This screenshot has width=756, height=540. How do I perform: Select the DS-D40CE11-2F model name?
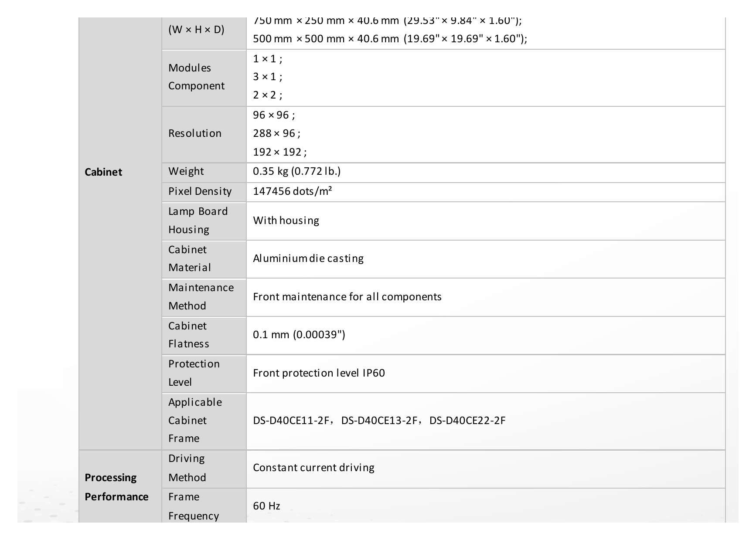[x=291, y=421]
